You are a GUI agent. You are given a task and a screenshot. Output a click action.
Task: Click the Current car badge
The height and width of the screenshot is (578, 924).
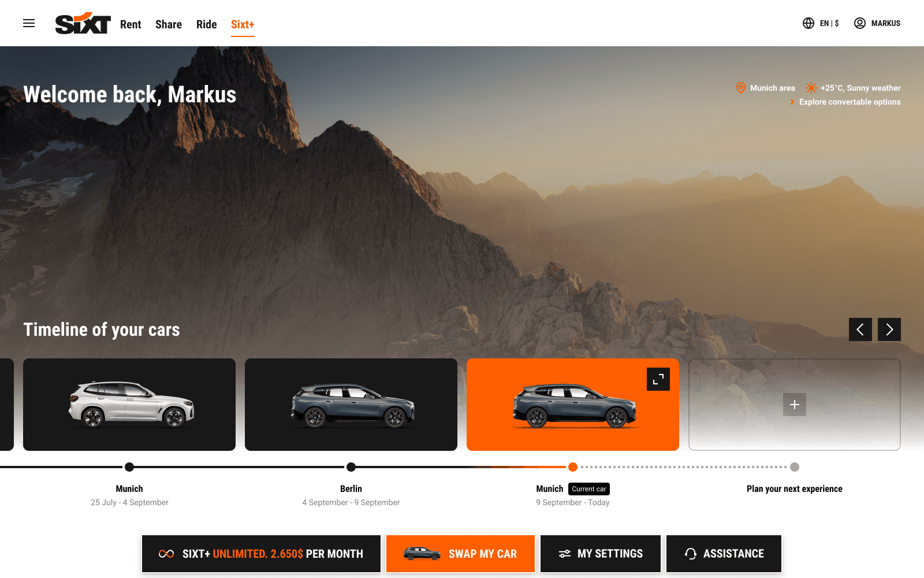click(589, 489)
